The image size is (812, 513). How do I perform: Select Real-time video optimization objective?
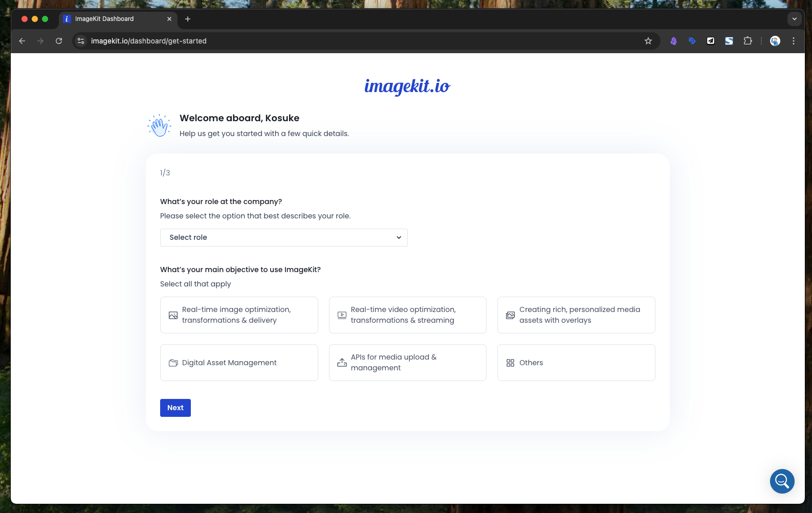407,315
